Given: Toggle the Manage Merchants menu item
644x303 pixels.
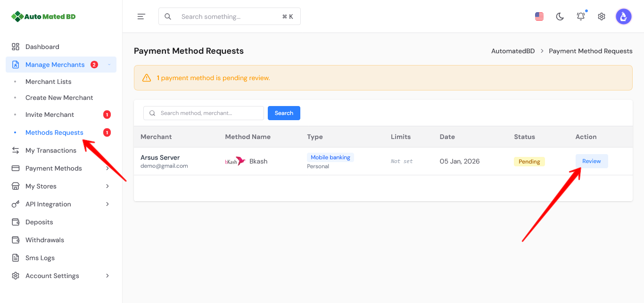Looking at the screenshot, I should click(x=55, y=64).
